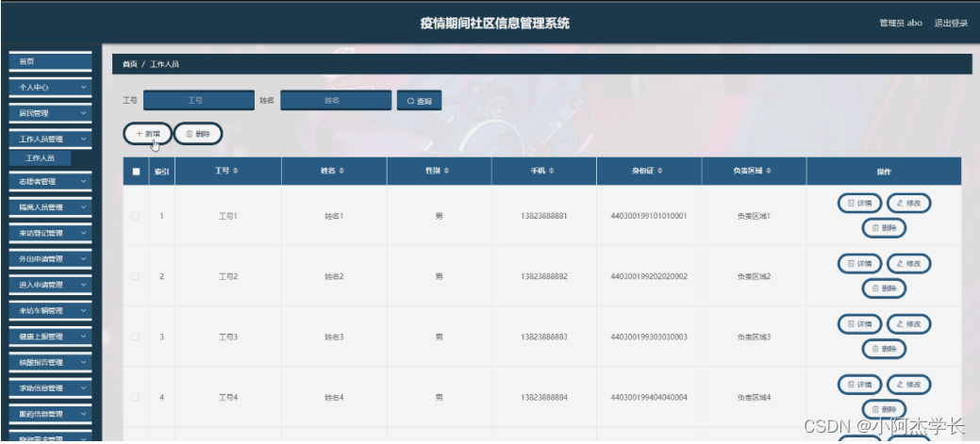Viewport: 980px width, 444px height.
Task: Expand the 外出申请管理 sidebar menu
Action: [51, 258]
